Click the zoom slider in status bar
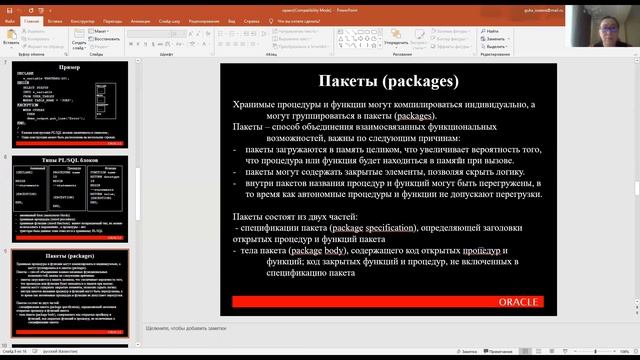This screenshot has height=360, width=640. 595,351
